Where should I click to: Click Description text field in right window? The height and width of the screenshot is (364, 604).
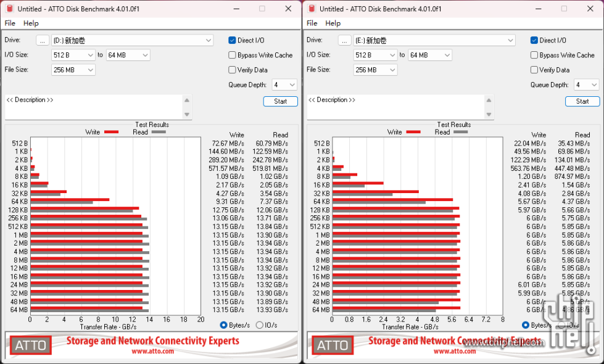[x=395, y=107]
